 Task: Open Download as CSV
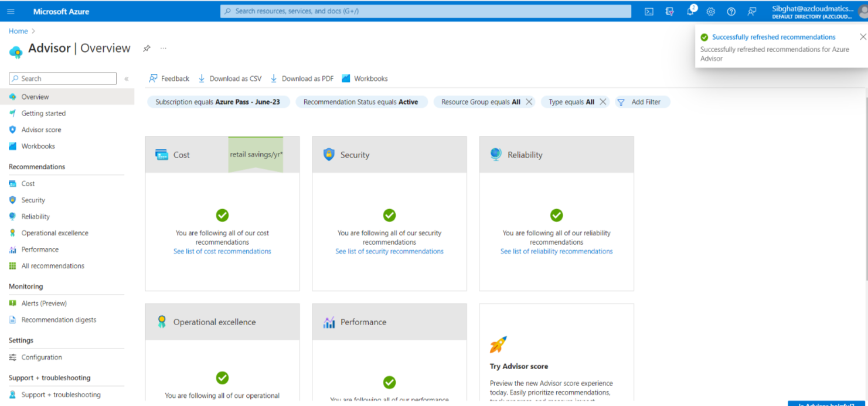click(229, 78)
